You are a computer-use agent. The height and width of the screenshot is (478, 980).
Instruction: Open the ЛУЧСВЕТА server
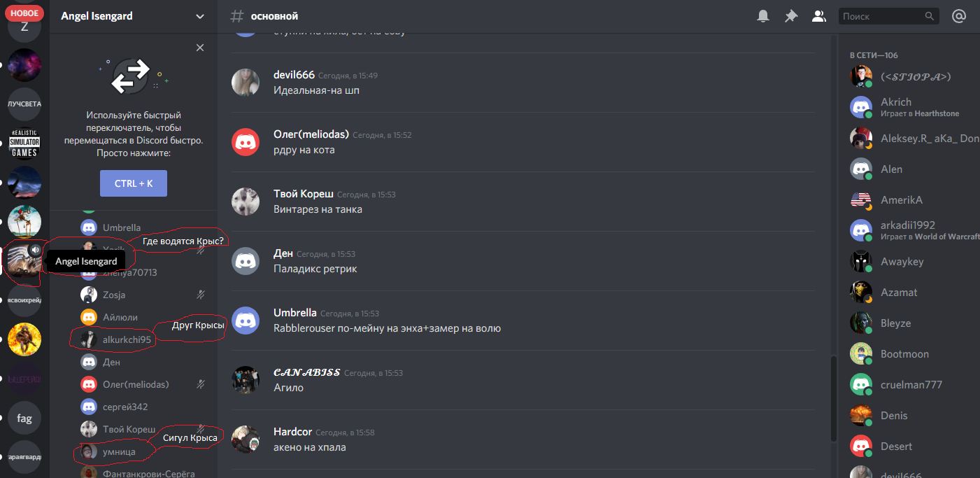click(24, 104)
